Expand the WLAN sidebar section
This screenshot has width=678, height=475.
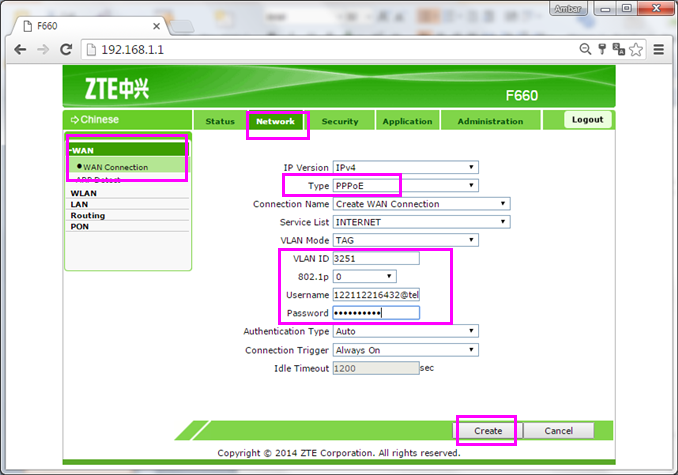pyautogui.click(x=84, y=193)
